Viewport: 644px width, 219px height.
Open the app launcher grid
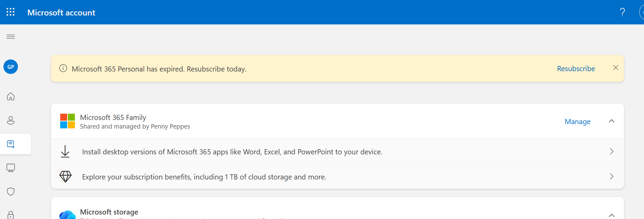pos(11,12)
